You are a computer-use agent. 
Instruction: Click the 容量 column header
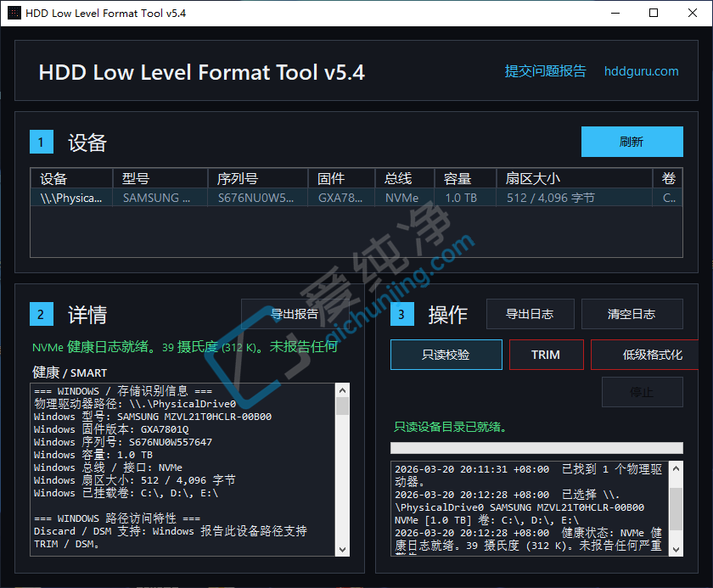465,178
